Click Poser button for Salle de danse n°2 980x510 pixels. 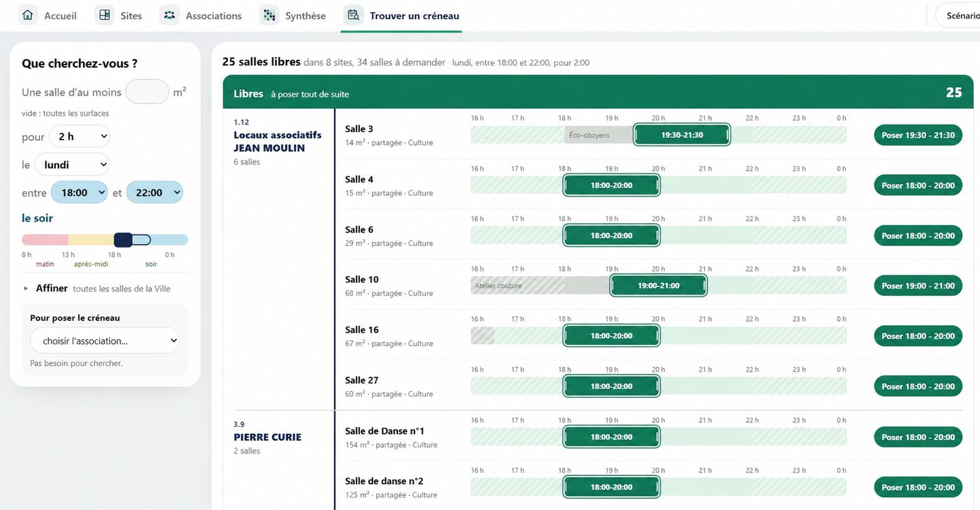click(x=918, y=488)
